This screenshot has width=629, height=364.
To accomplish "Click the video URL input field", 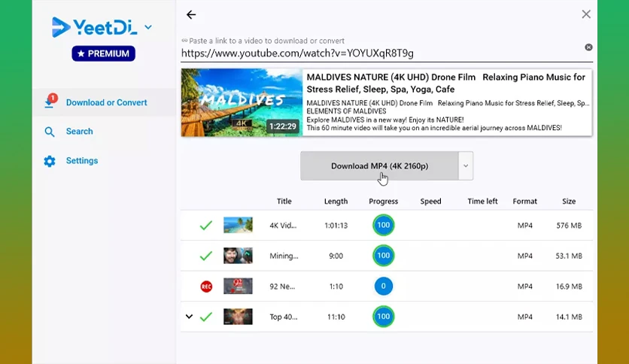I will (x=381, y=53).
